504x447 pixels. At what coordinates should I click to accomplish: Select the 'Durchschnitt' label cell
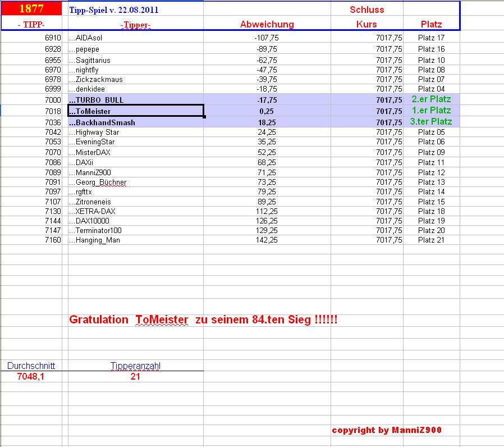[31, 366]
